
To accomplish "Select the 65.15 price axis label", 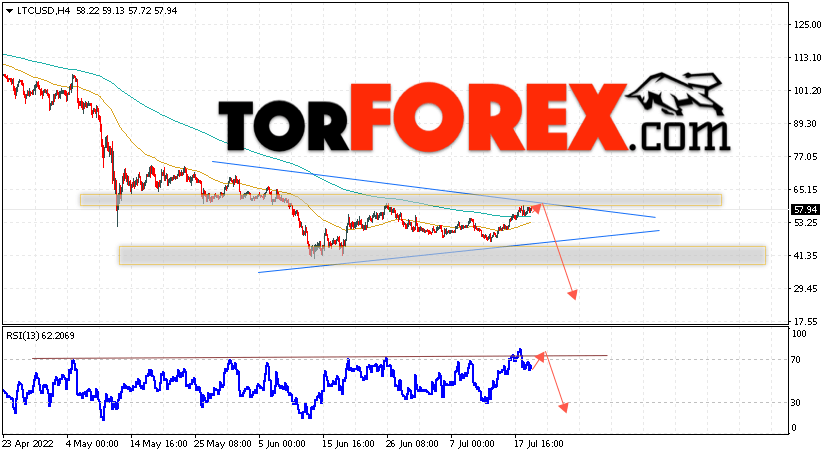I will (805, 189).
